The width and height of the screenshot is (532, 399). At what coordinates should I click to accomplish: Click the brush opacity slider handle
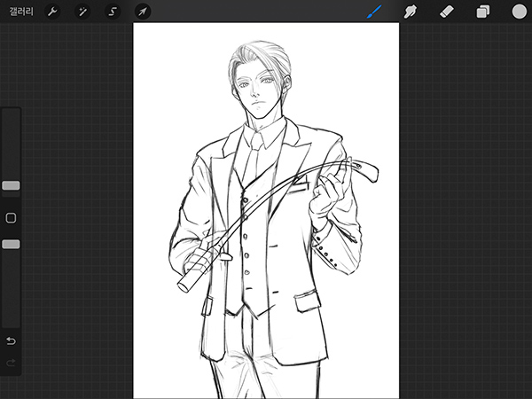(x=11, y=245)
